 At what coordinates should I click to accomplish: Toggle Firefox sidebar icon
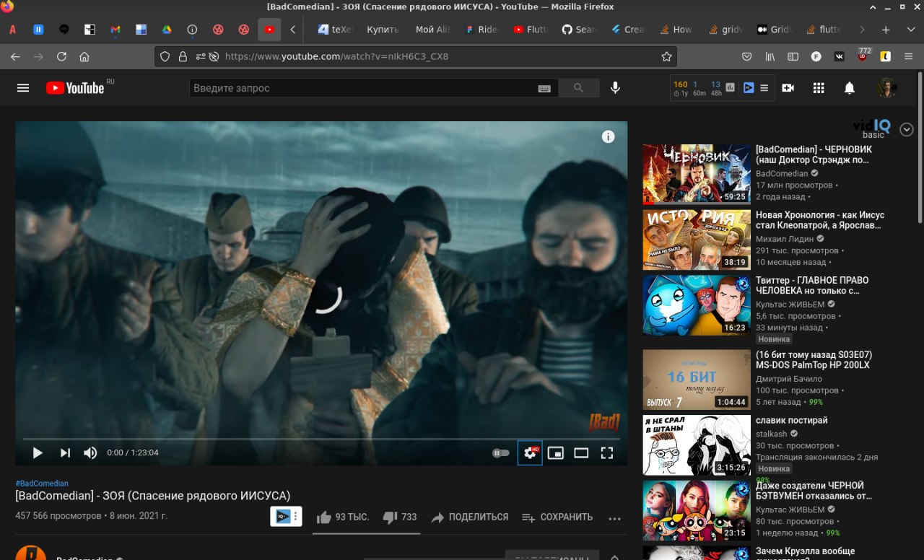coord(793,56)
